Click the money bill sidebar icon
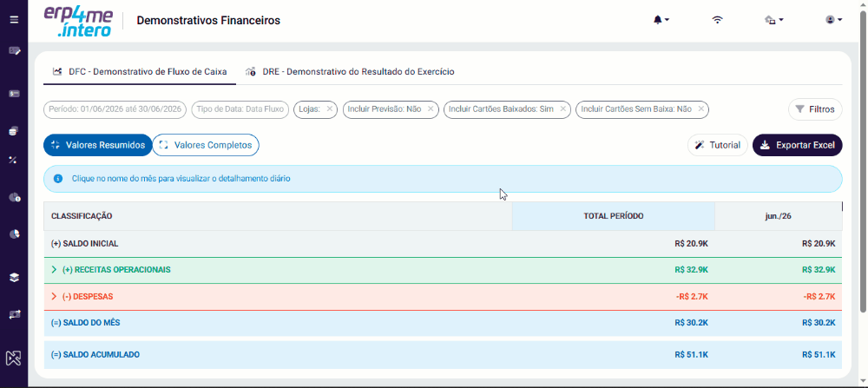 point(15,94)
